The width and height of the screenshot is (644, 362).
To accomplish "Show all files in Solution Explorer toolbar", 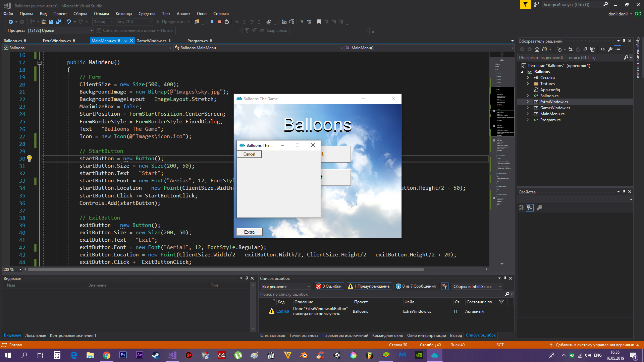I will 593,49.
